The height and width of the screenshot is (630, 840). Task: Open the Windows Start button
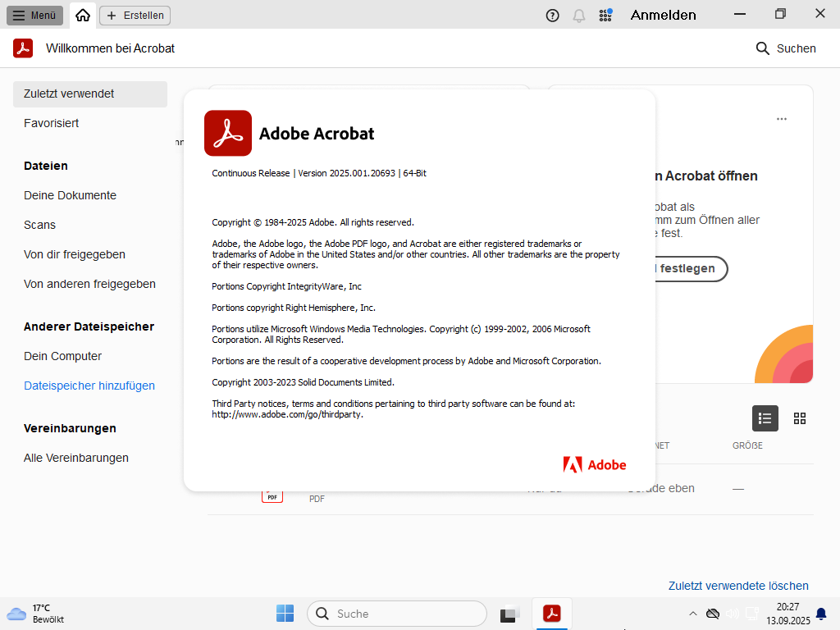[x=285, y=614]
